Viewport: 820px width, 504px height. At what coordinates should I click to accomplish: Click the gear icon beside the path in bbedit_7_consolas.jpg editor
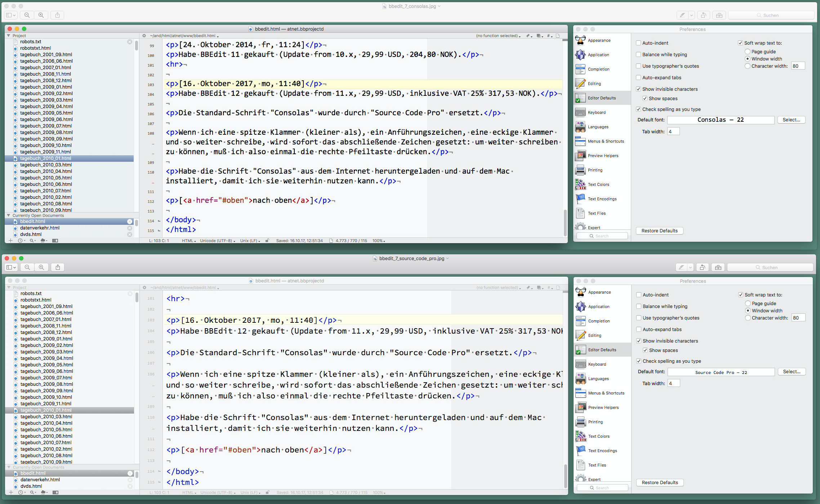click(144, 36)
